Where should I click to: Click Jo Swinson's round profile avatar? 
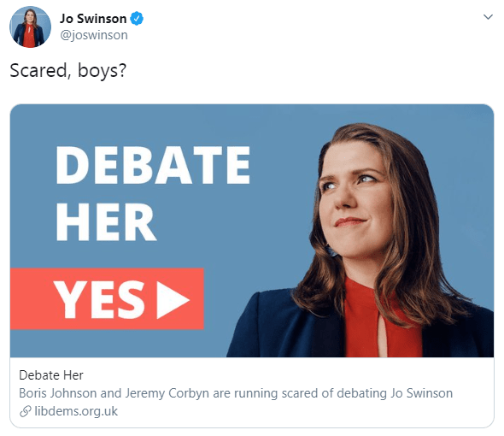point(30,27)
